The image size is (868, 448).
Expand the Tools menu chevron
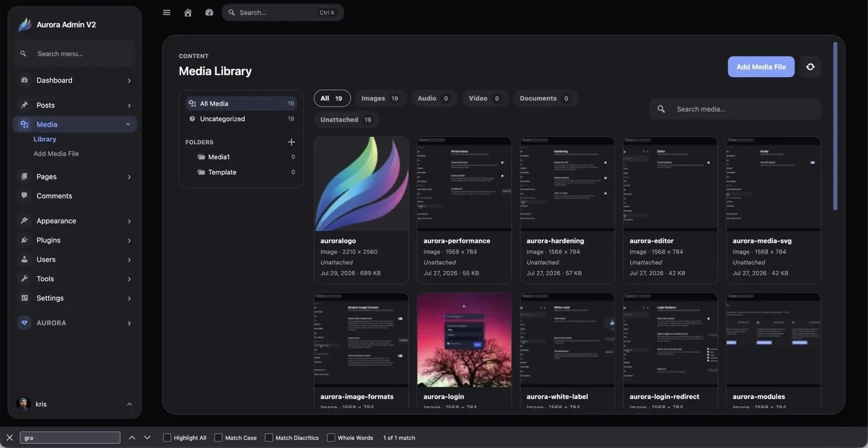[x=129, y=279]
